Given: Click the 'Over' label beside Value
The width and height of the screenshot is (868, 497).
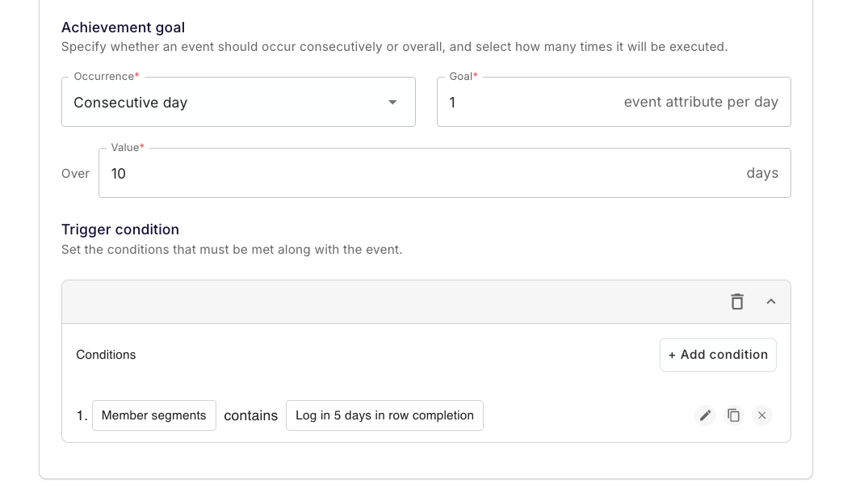Looking at the screenshot, I should (x=75, y=174).
